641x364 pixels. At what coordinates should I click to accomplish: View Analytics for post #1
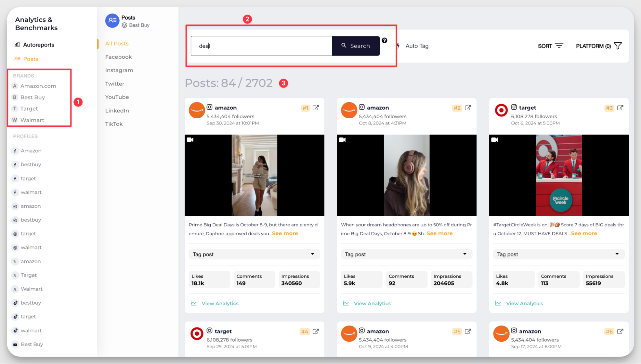pos(215,303)
